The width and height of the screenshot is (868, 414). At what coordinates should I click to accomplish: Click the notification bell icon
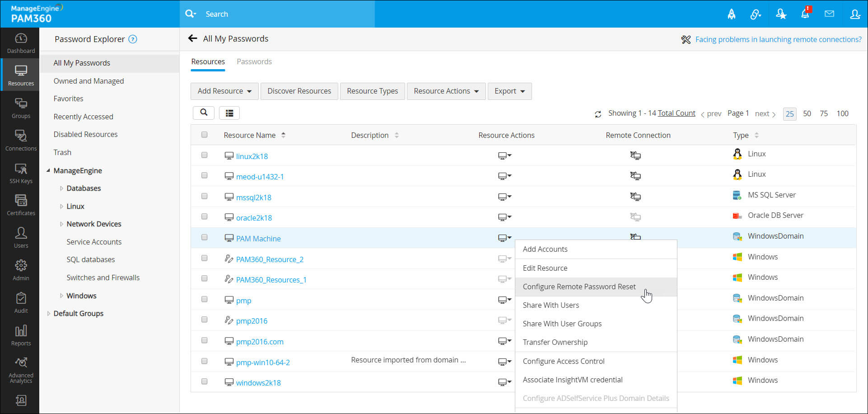(x=805, y=14)
